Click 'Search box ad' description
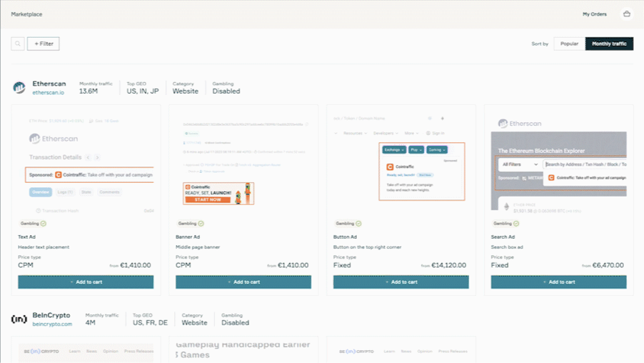Image resolution: width=644 pixels, height=363 pixels. pos(507,247)
